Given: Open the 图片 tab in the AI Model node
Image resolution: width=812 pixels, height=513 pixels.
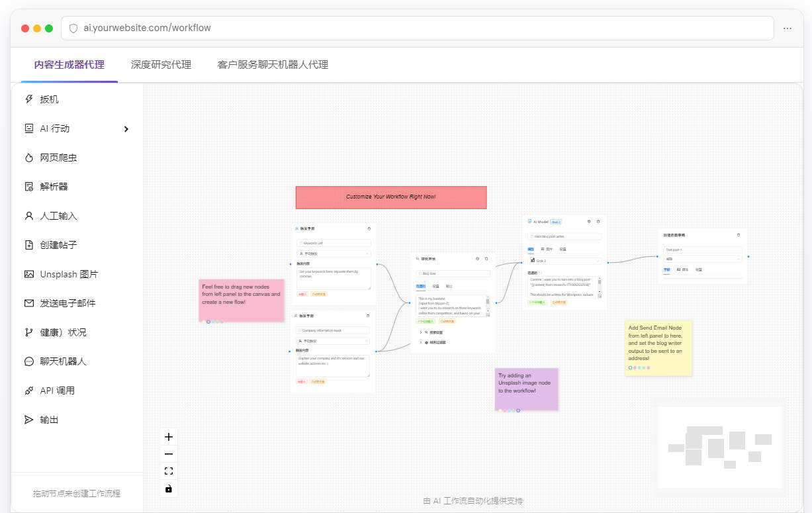Looking at the screenshot, I should pyautogui.click(x=547, y=249).
